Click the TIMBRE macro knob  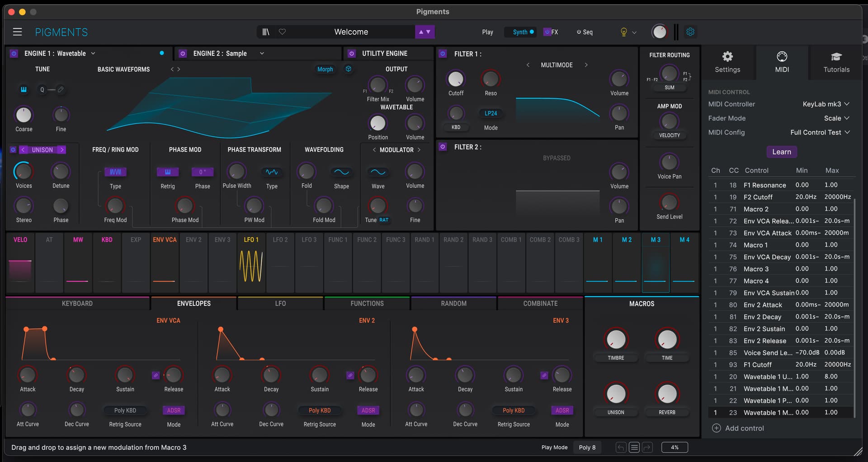[x=616, y=339]
